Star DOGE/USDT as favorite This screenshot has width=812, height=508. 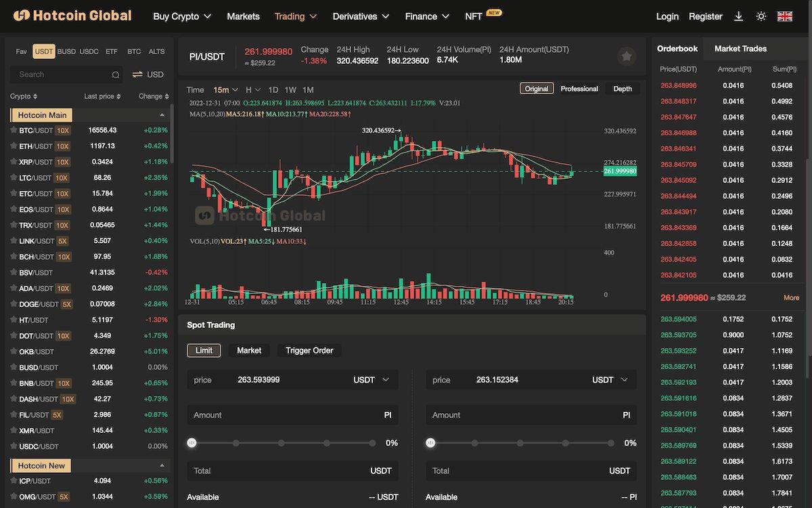(13, 304)
